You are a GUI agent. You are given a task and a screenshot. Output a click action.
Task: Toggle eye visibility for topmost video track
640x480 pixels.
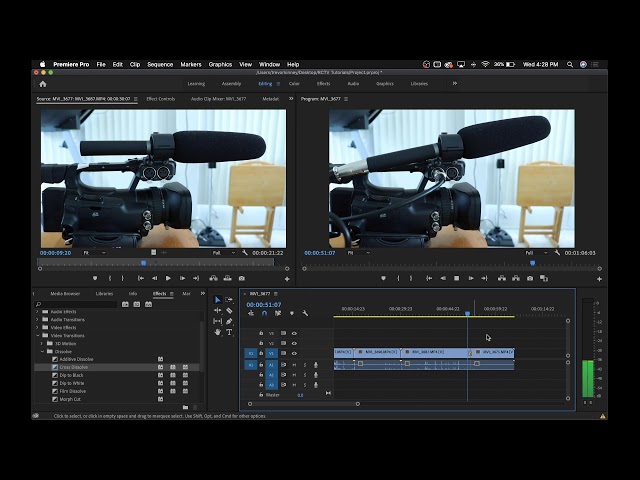(294, 333)
